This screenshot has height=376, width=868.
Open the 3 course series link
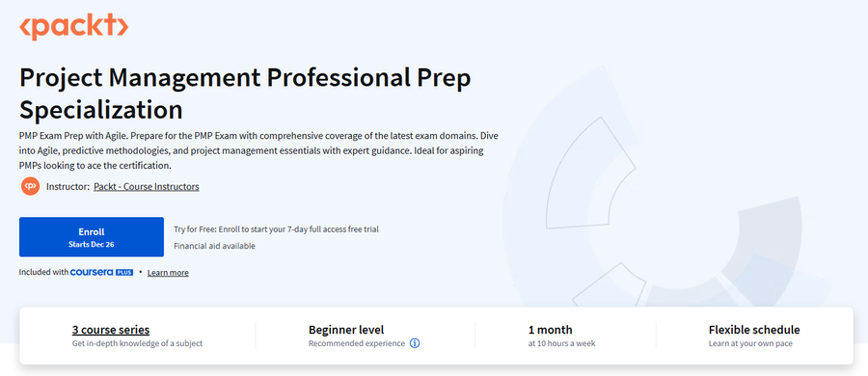(x=111, y=330)
